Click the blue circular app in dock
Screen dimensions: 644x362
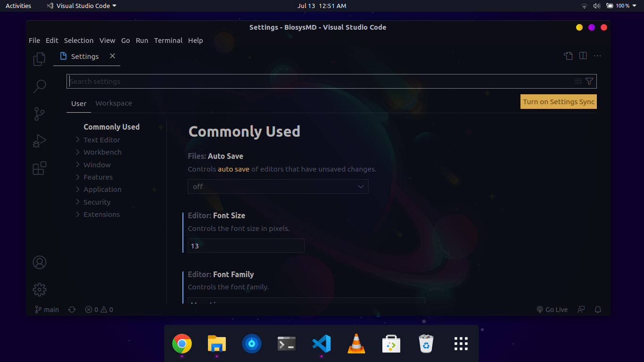coord(252,344)
